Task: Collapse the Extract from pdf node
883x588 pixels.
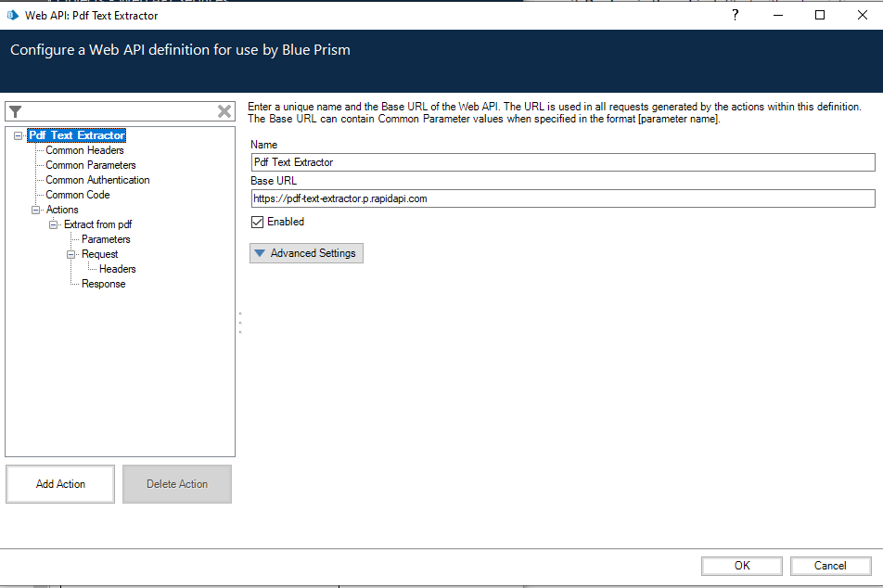Action: point(54,224)
